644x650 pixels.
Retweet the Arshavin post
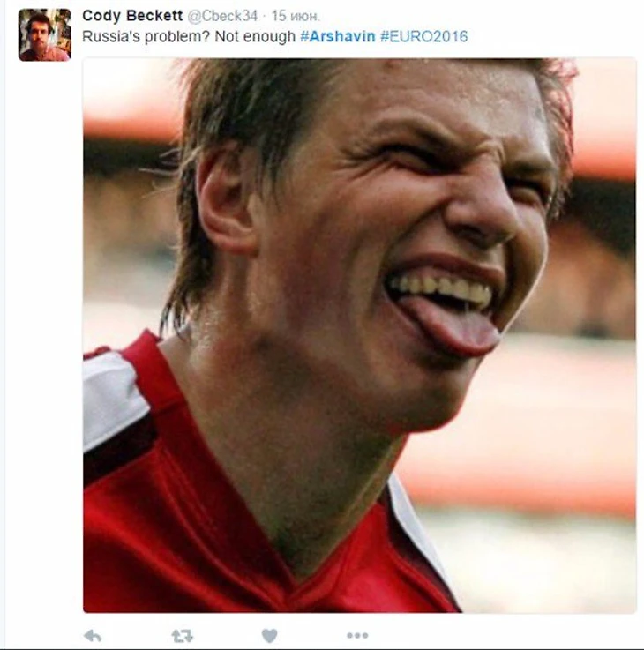(182, 635)
